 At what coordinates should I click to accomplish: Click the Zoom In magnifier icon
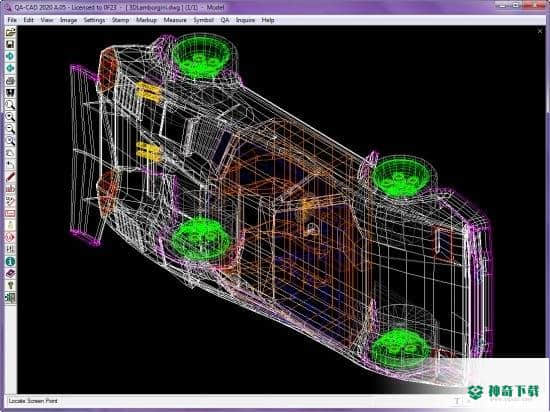(x=11, y=116)
